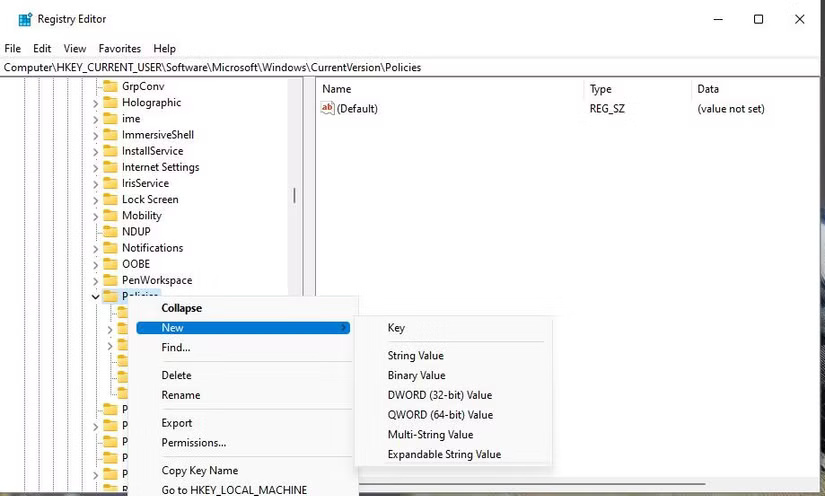The width and height of the screenshot is (825, 496).
Task: Click the Registry Editor app icon in title bar
Action: click(x=25, y=19)
